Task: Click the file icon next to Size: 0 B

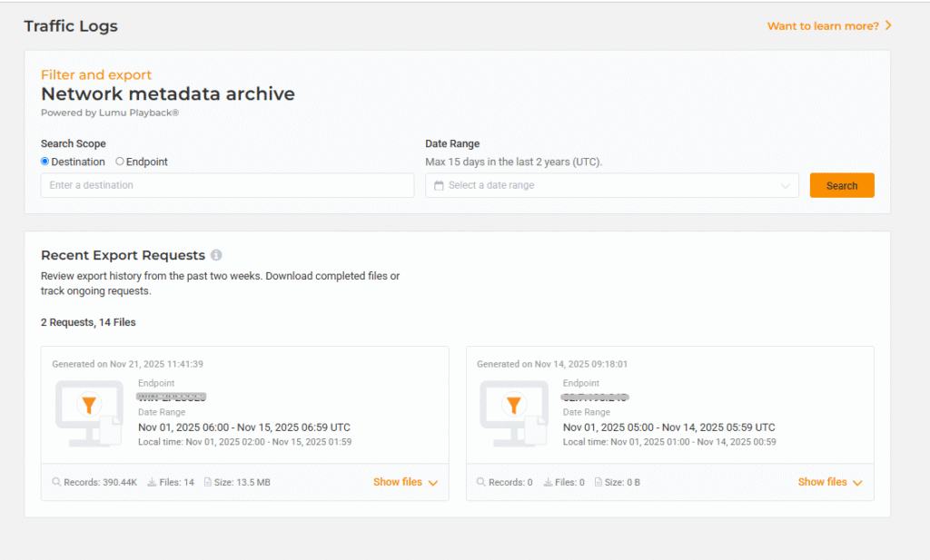Action: coord(599,483)
